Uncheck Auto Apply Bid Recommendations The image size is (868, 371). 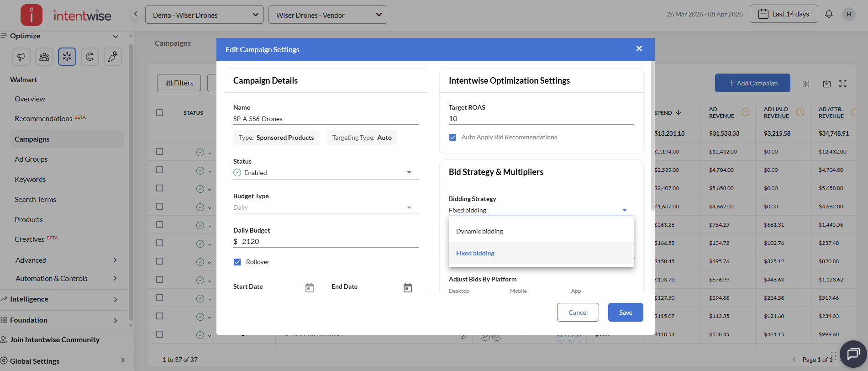click(x=453, y=137)
